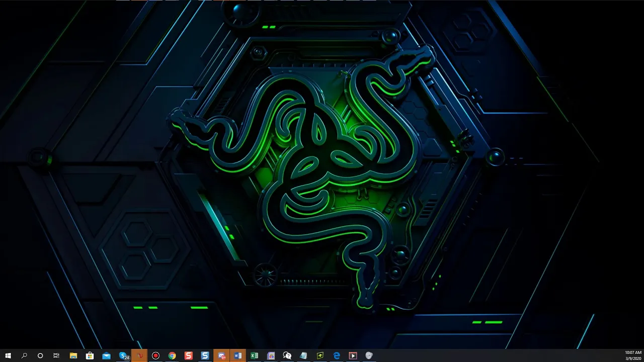Screen dimensions: 644x362
Task: Click the grey round icon after video player
Action: point(369,355)
